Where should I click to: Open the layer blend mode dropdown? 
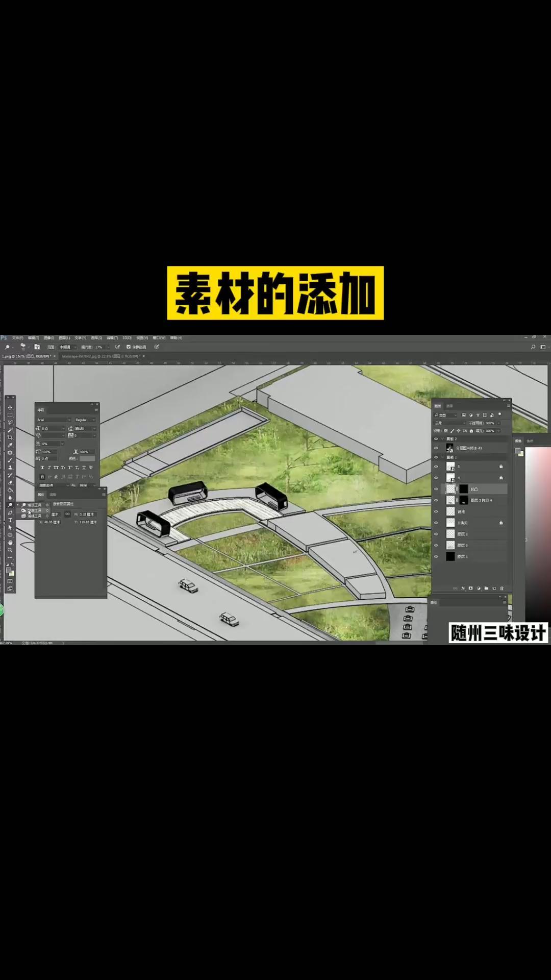[x=449, y=423]
